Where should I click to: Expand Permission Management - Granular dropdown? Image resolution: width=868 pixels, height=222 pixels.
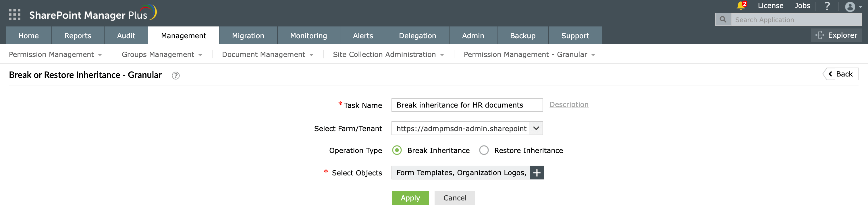[x=529, y=55]
